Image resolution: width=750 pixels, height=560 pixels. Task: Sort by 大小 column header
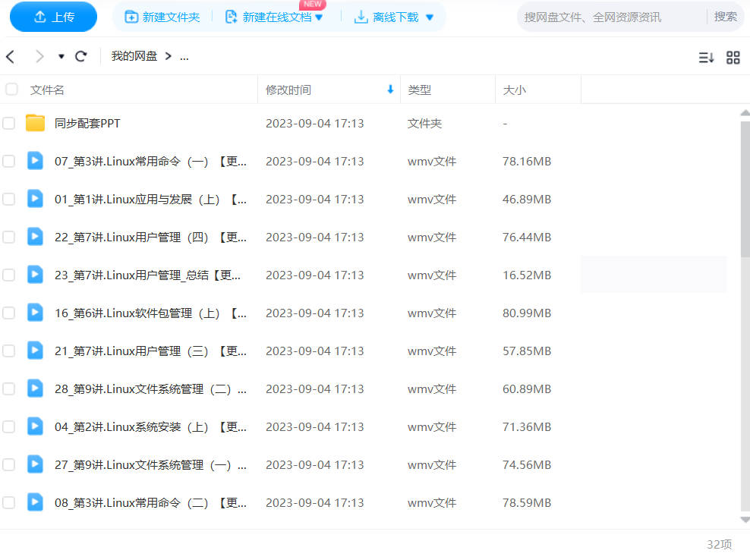(514, 90)
